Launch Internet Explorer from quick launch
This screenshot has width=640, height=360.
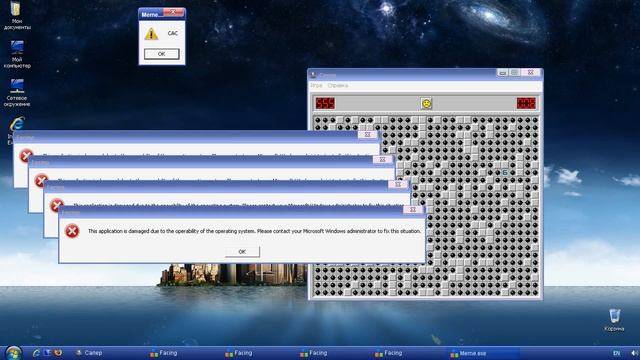[36, 353]
